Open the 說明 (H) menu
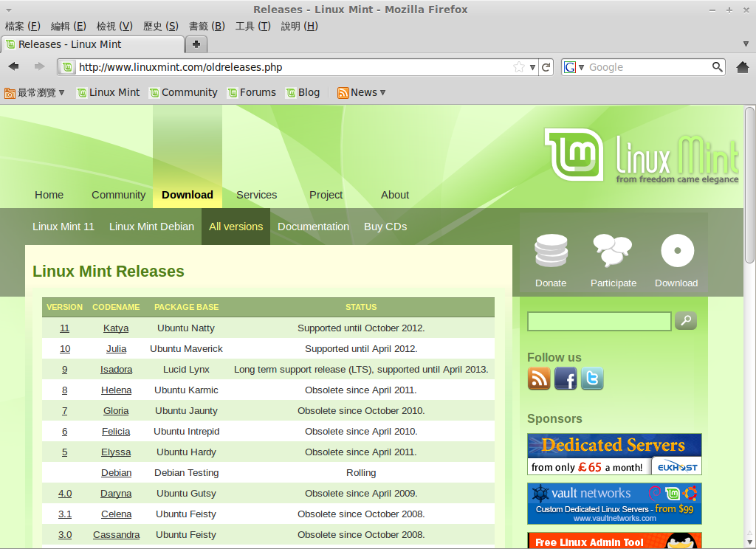Image resolution: width=756 pixels, height=549 pixels. pyautogui.click(x=300, y=27)
